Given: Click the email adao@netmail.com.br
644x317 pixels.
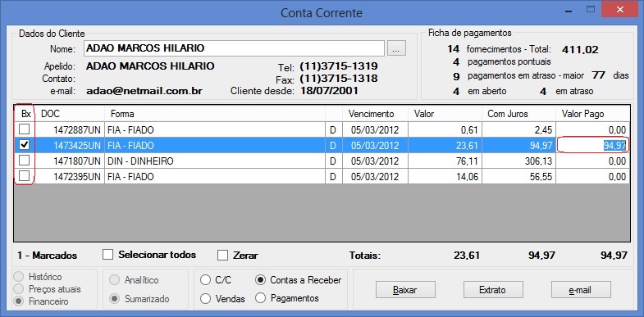Looking at the screenshot, I should click(x=144, y=91).
